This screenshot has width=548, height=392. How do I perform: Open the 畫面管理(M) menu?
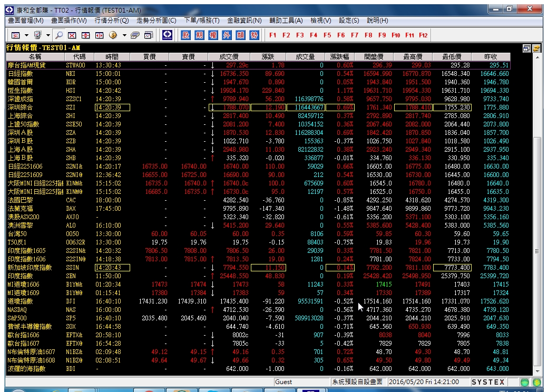[26, 21]
